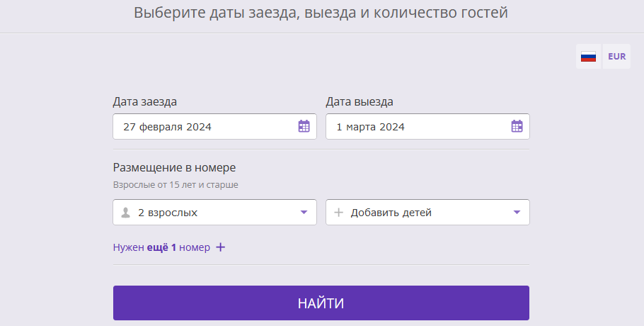Open the check-in date calendar icon
The width and height of the screenshot is (644, 326).
304,126
